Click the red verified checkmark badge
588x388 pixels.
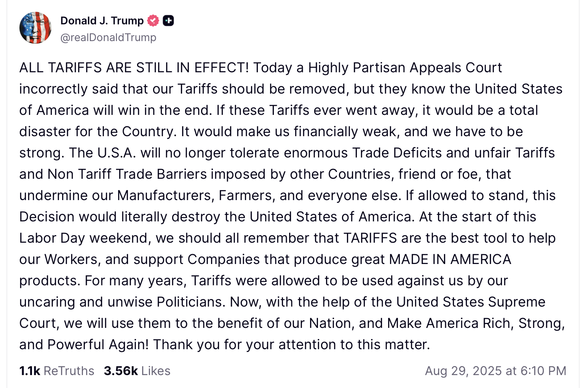153,21
